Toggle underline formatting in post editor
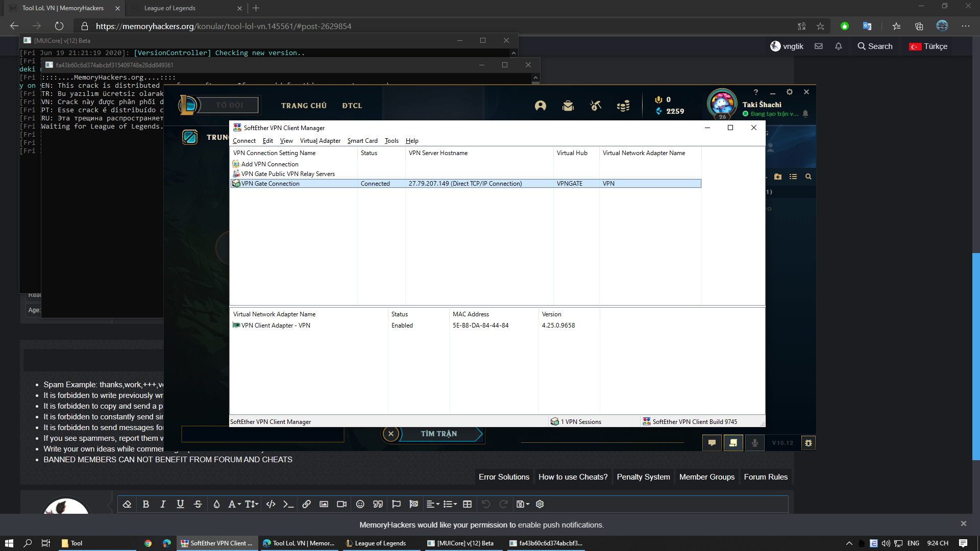Image resolution: width=980 pixels, height=551 pixels. (180, 504)
